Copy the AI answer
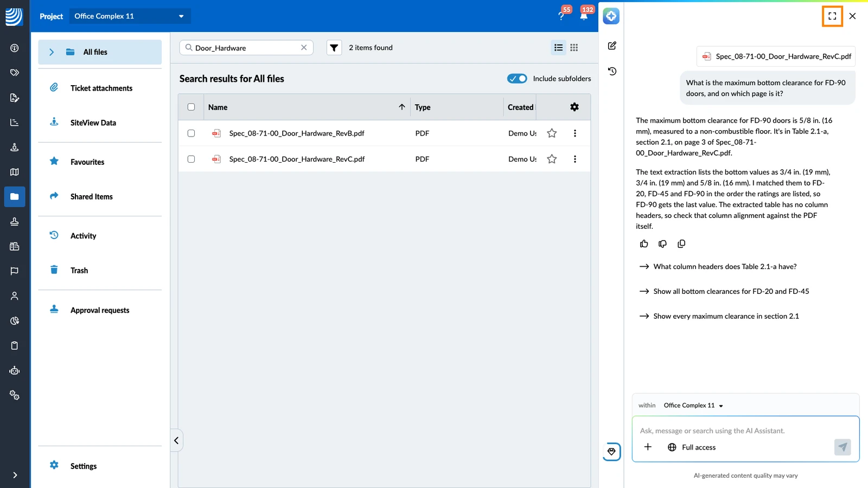This screenshot has height=488, width=868. tap(681, 244)
